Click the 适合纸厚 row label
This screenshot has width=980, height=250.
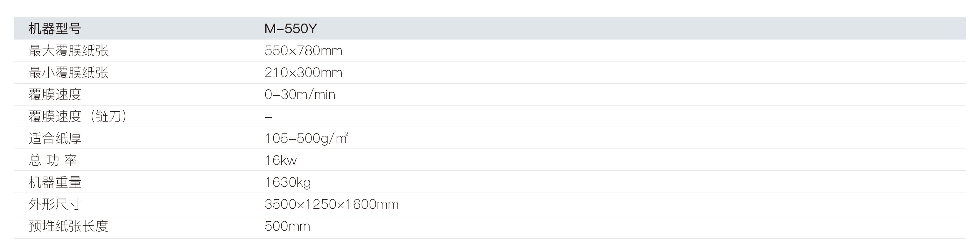[x=55, y=138]
